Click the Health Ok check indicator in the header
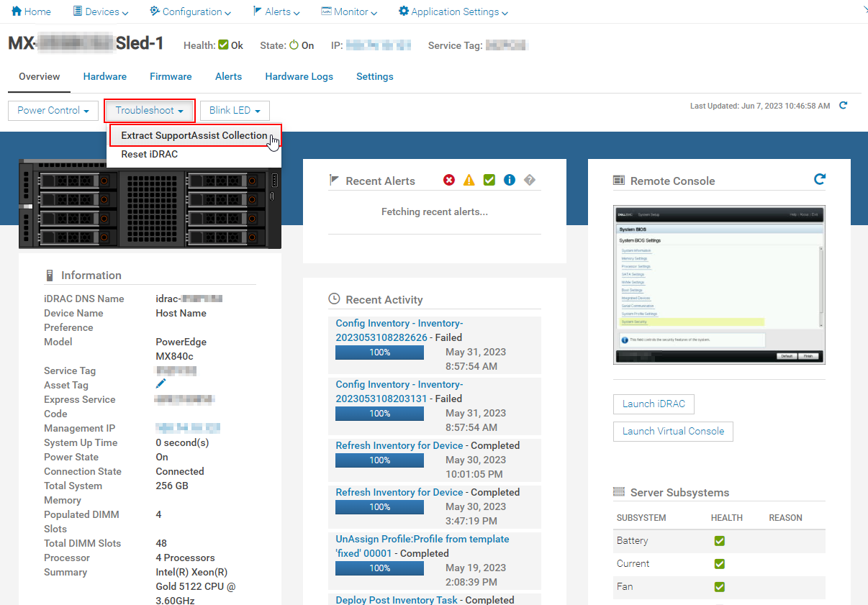This screenshot has width=868, height=605. 223,45
